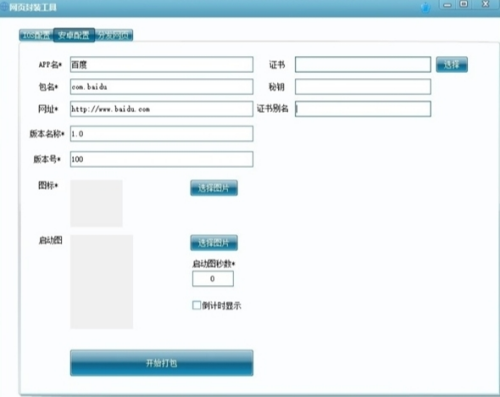
Task: Click 选择图片 button for the 启动图
Action: [x=214, y=243]
